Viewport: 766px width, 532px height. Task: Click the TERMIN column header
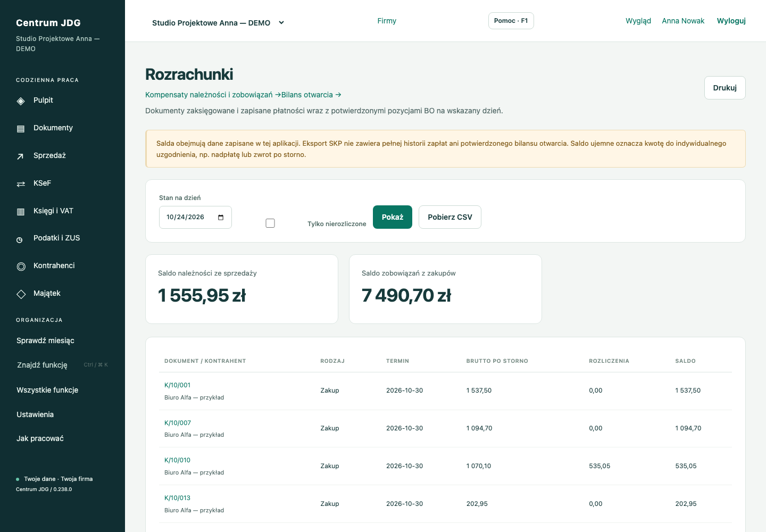point(397,361)
